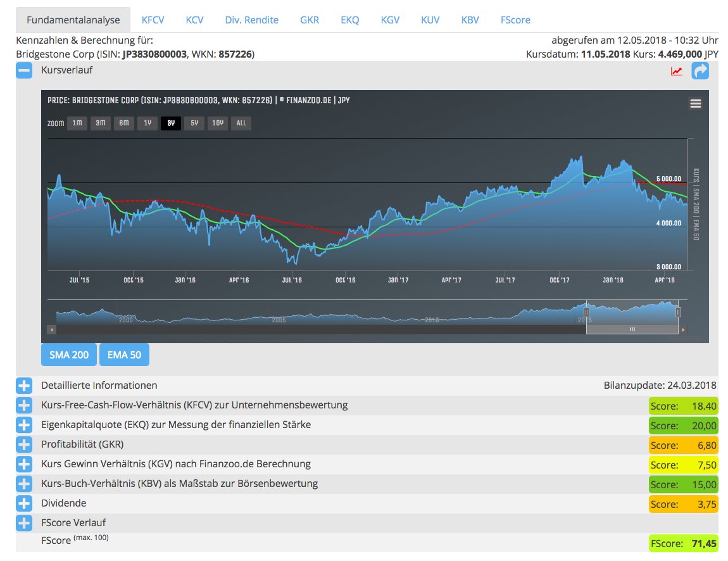
Task: Set chart zoom to 1m
Action: [x=77, y=123]
